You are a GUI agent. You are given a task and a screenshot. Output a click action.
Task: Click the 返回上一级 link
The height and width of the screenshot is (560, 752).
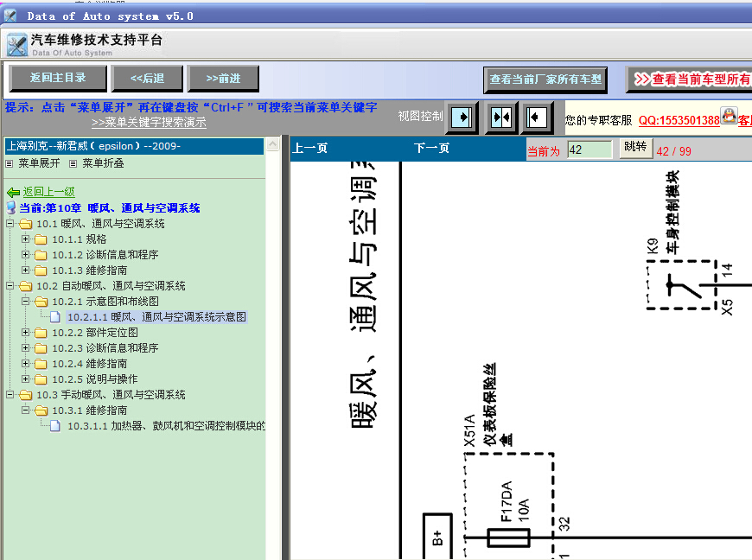pos(49,192)
